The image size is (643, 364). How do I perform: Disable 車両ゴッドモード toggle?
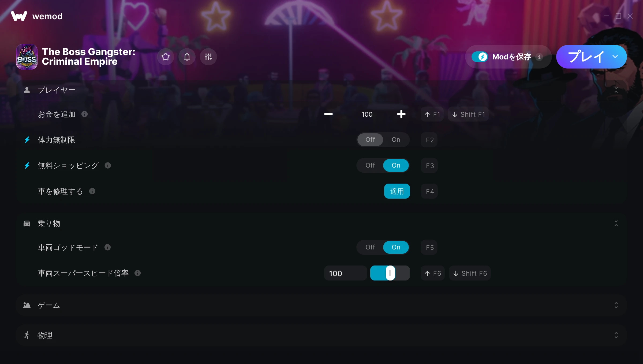[370, 247]
